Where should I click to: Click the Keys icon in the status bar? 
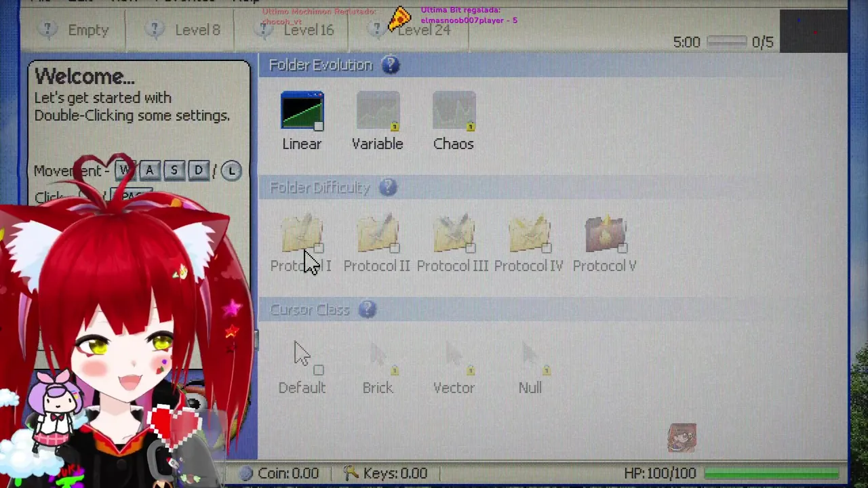coord(351,473)
